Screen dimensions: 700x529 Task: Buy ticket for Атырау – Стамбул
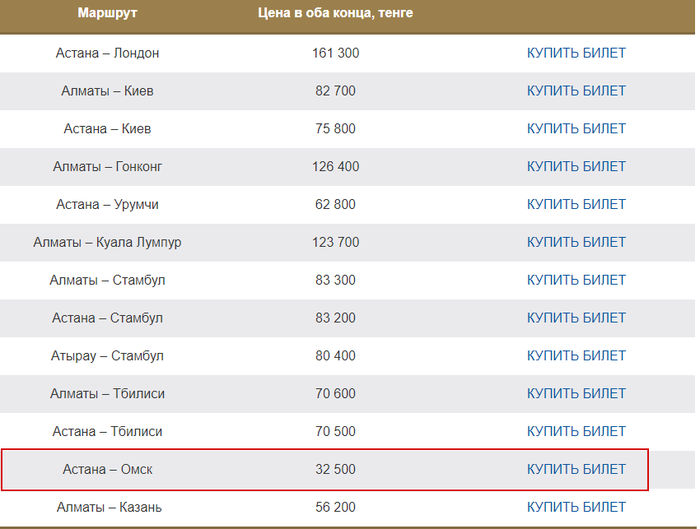pos(576,356)
